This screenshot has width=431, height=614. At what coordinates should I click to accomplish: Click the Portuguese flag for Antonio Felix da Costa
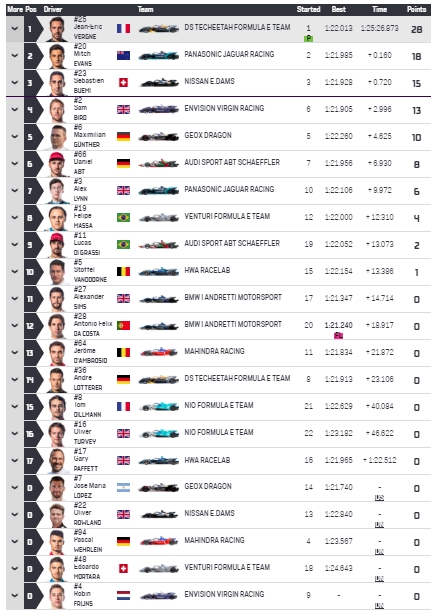coord(123,325)
